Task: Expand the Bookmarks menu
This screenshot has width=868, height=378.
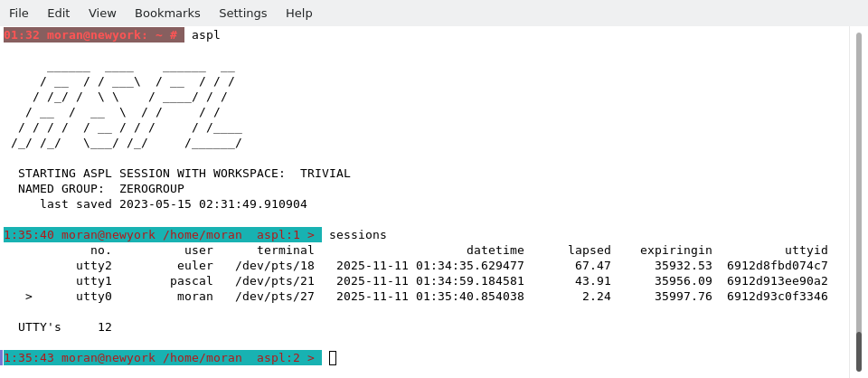Action: pyautogui.click(x=167, y=13)
